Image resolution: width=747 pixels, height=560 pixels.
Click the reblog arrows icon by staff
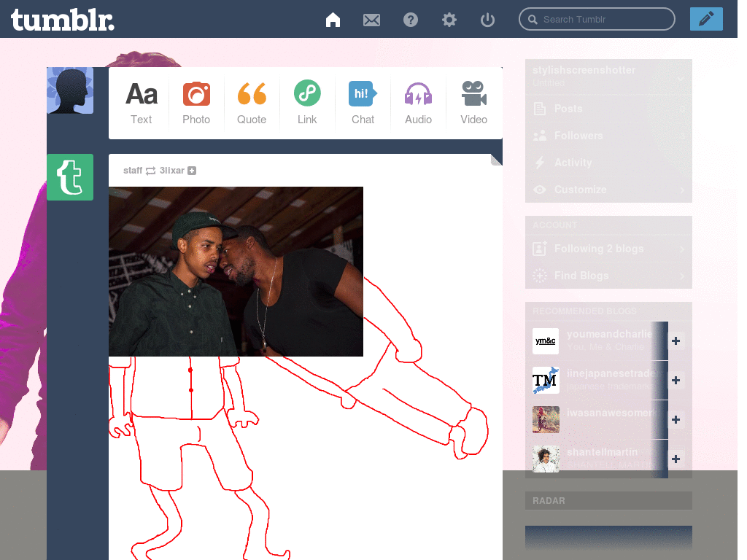click(x=150, y=171)
